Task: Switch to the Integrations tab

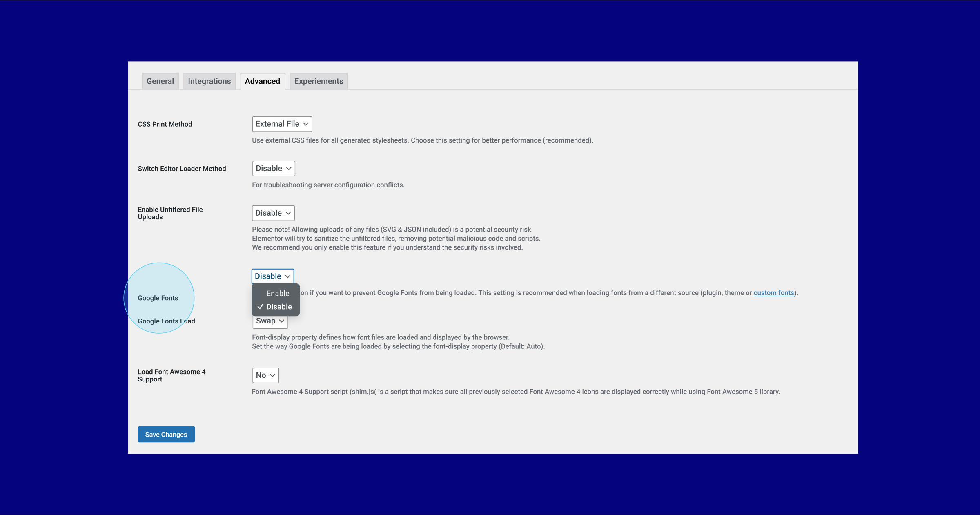Action: (x=209, y=81)
